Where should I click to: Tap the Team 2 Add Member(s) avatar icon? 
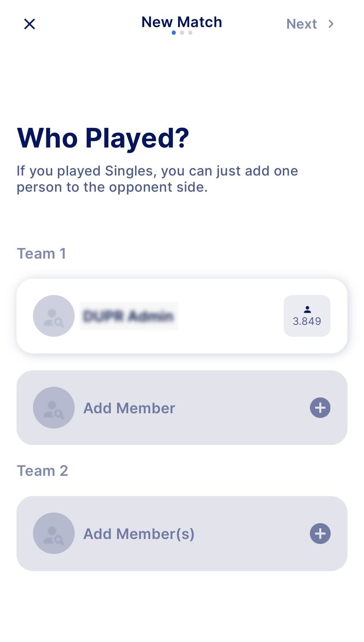(x=54, y=533)
